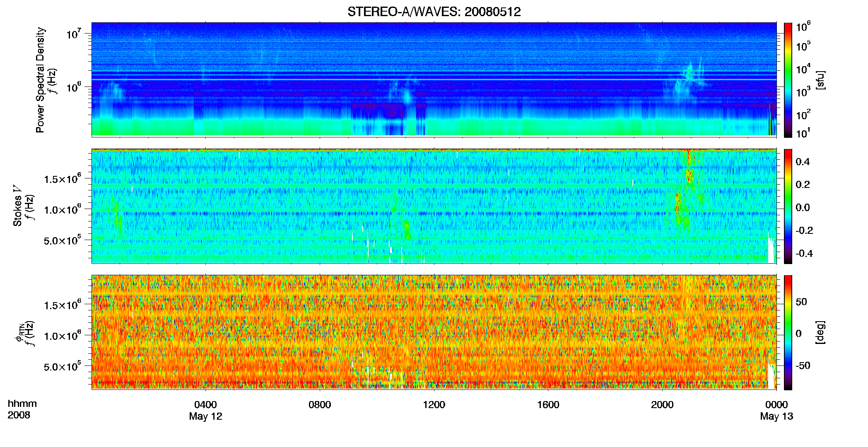Screen dimensions: 868x447
Task: Click the May 12 date label
Action: 205,416
